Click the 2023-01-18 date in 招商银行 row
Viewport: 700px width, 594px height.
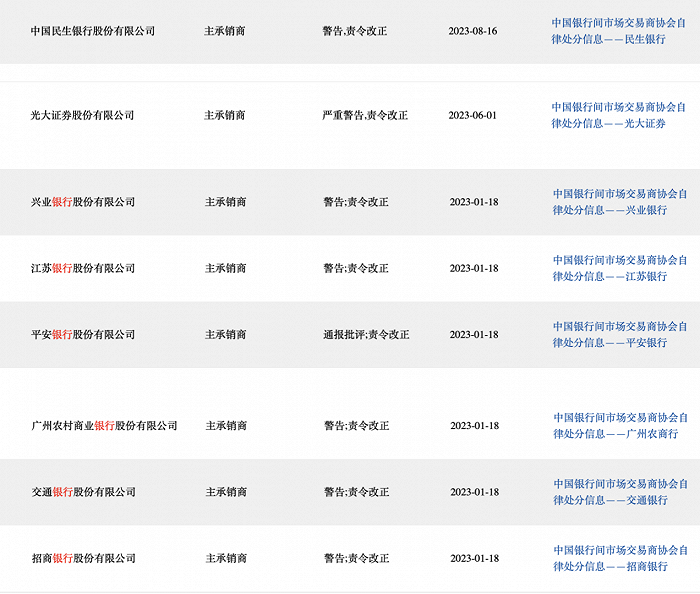click(475, 558)
